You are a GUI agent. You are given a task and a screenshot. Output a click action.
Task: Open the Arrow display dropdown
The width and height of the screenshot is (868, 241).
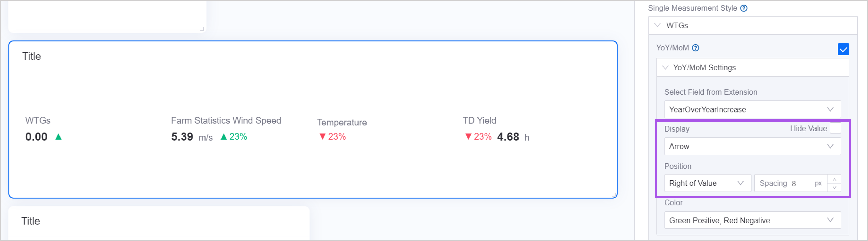click(x=752, y=146)
